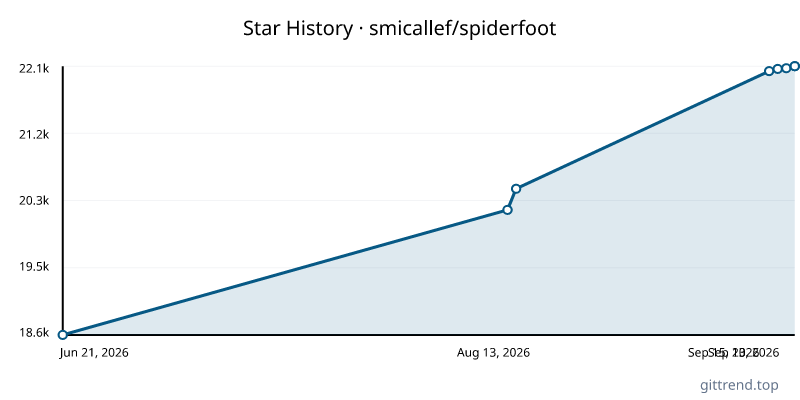Screen dimensions: 800x400
Task: Select the data point at Jun 21, 2026
Action: [63, 335]
